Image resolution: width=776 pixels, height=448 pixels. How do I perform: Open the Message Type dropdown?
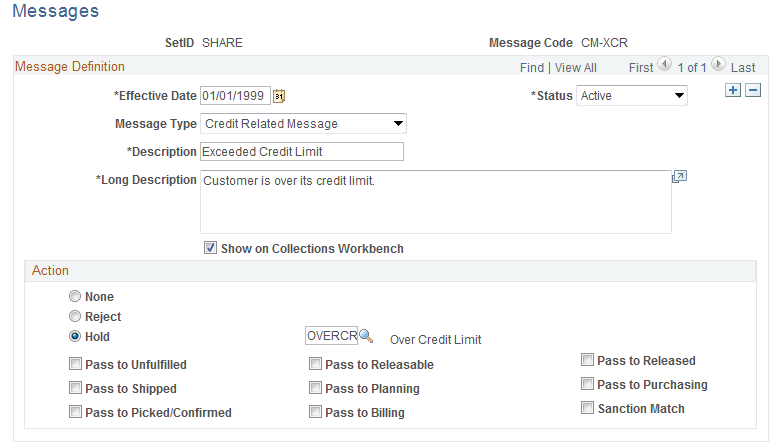[303, 124]
